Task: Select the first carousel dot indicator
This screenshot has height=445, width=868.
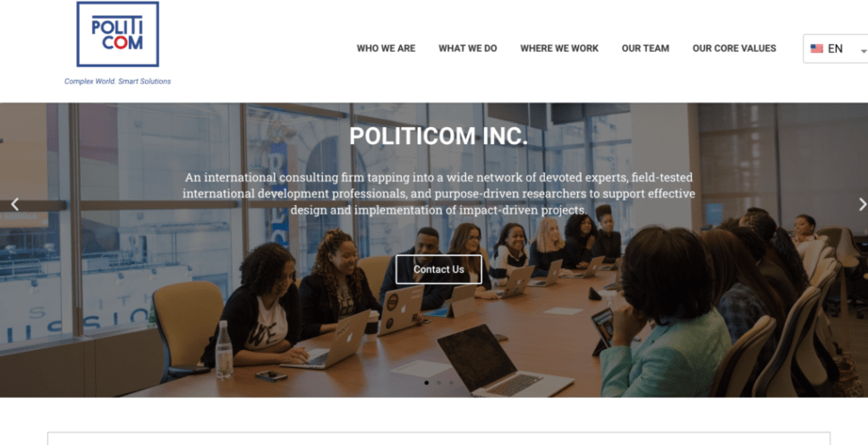Action: [426, 382]
